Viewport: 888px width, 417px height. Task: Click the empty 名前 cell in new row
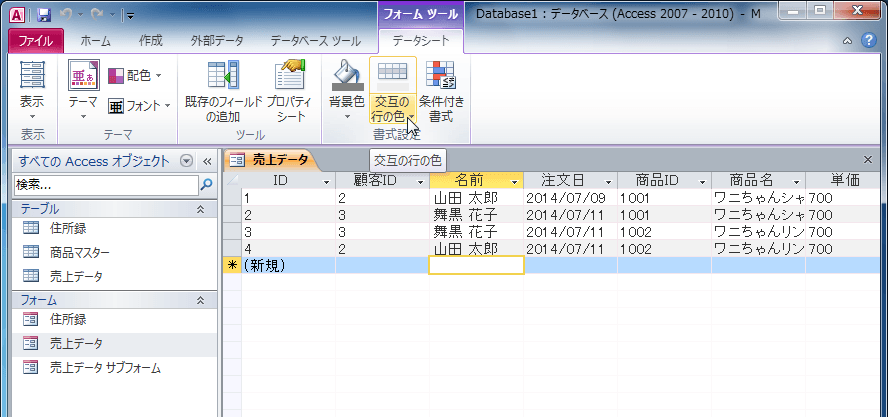coord(476,266)
